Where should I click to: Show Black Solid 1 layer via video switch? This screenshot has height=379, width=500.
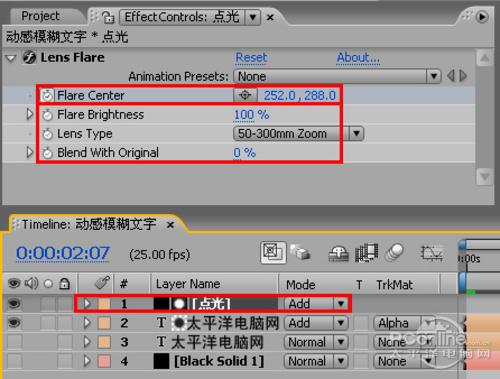click(14, 361)
